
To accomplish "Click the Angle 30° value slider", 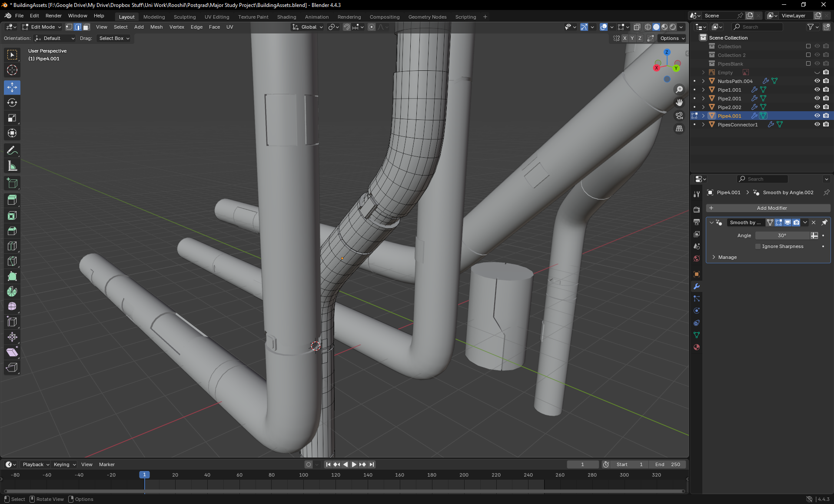I will coord(782,235).
